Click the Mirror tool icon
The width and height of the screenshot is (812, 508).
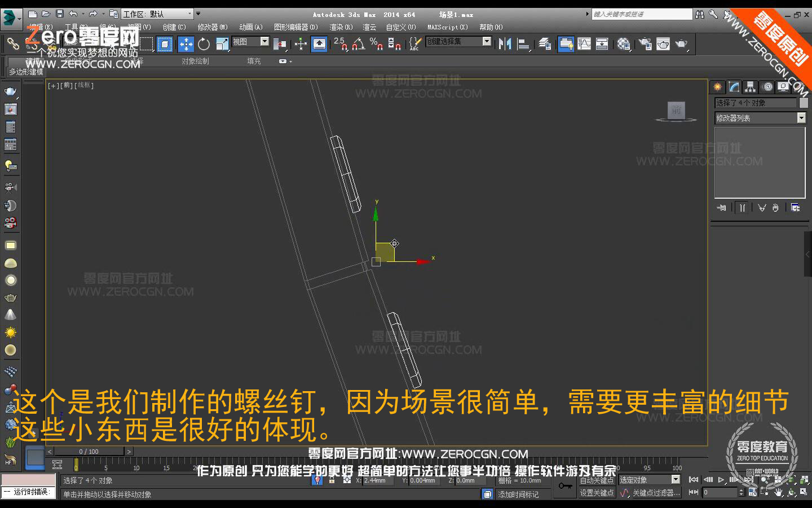click(x=505, y=44)
